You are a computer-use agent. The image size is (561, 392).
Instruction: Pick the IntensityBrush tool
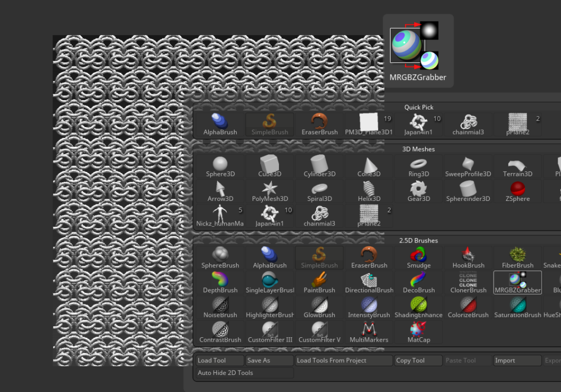369,308
